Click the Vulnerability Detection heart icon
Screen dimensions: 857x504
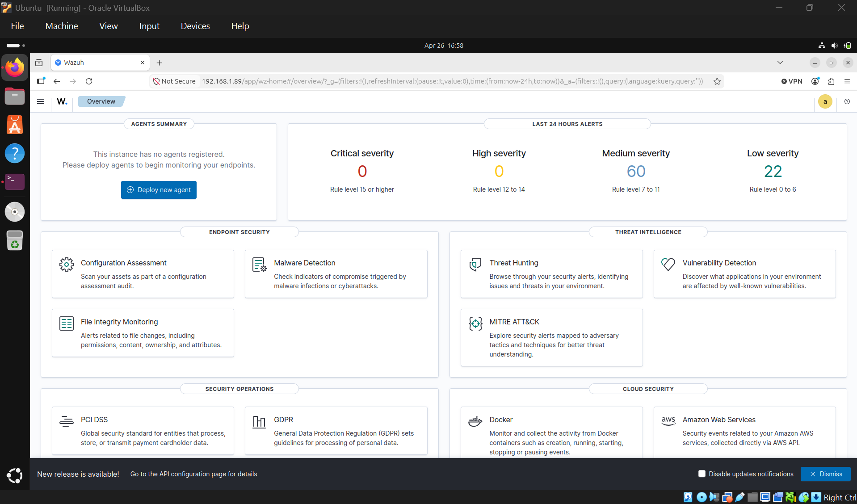(x=668, y=265)
